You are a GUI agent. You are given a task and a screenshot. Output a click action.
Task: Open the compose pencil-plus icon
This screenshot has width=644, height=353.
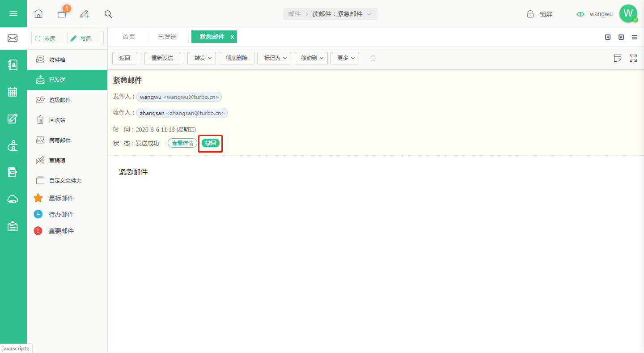(x=85, y=14)
